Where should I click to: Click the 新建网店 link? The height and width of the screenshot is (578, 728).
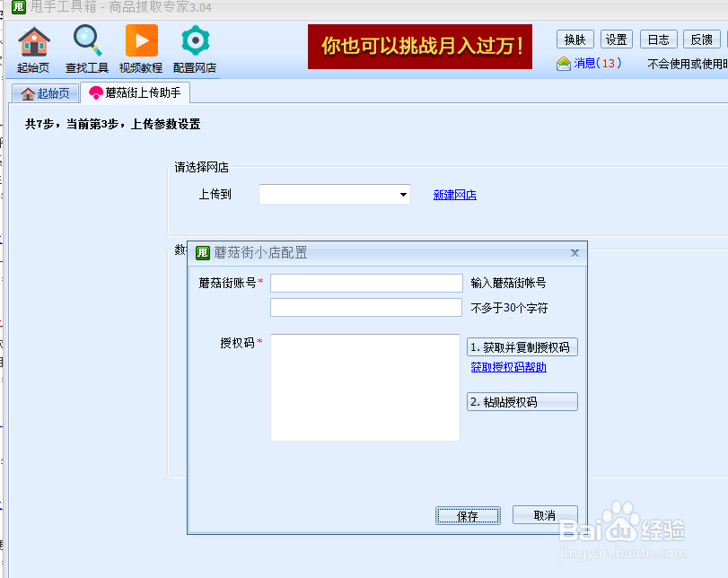pos(454,195)
